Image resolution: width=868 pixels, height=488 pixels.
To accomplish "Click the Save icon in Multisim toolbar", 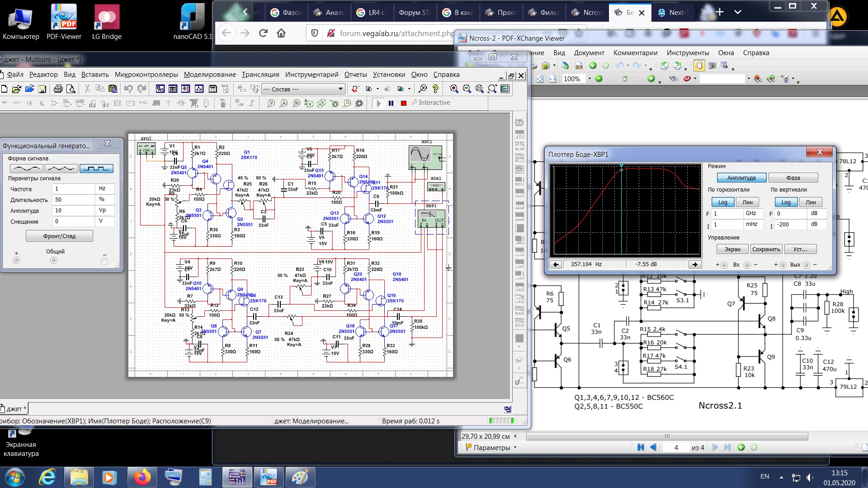I will [42, 89].
